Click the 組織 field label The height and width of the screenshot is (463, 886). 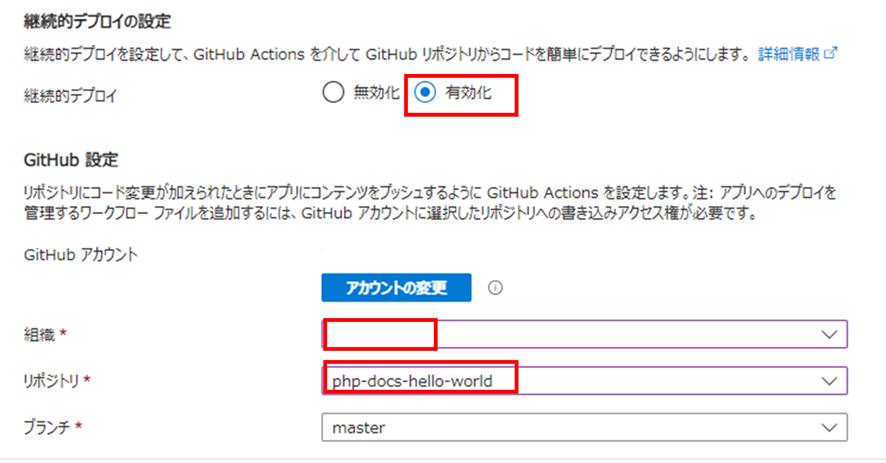42,334
